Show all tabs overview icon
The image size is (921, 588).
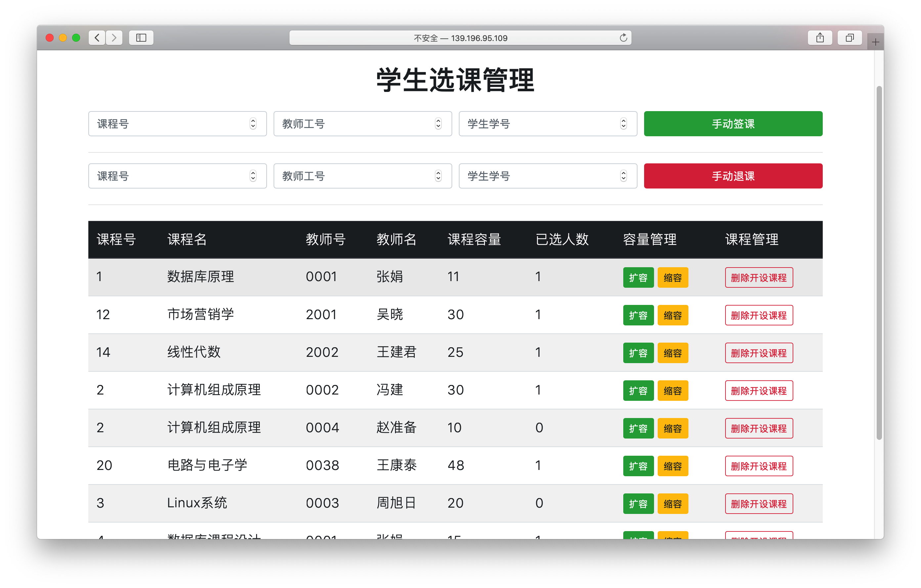(x=850, y=37)
